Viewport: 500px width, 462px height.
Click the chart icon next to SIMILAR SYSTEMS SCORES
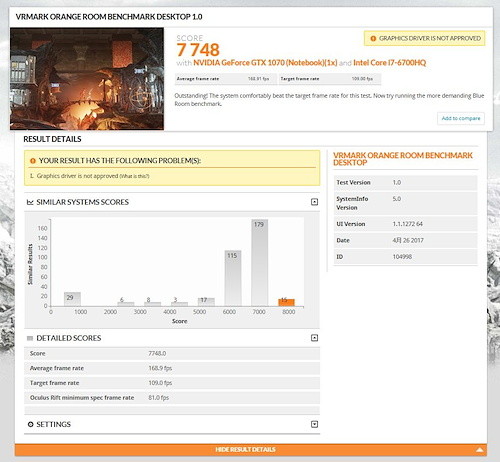point(30,202)
